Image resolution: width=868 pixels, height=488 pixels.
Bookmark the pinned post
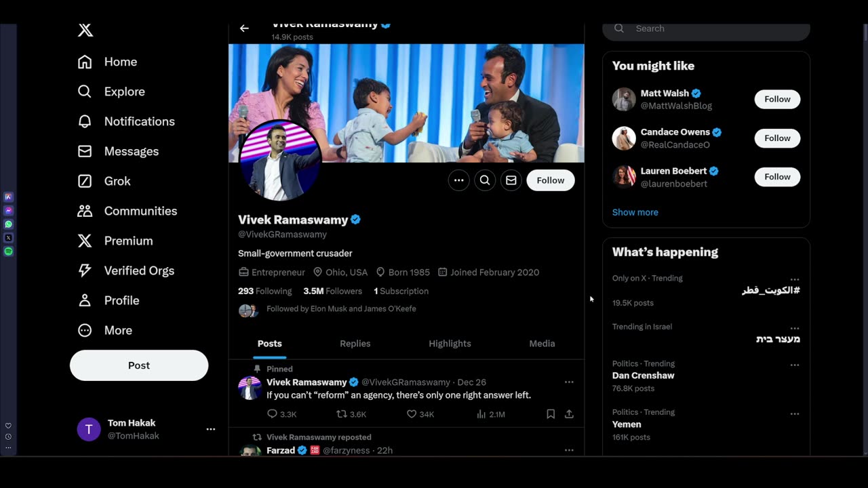[551, 414]
